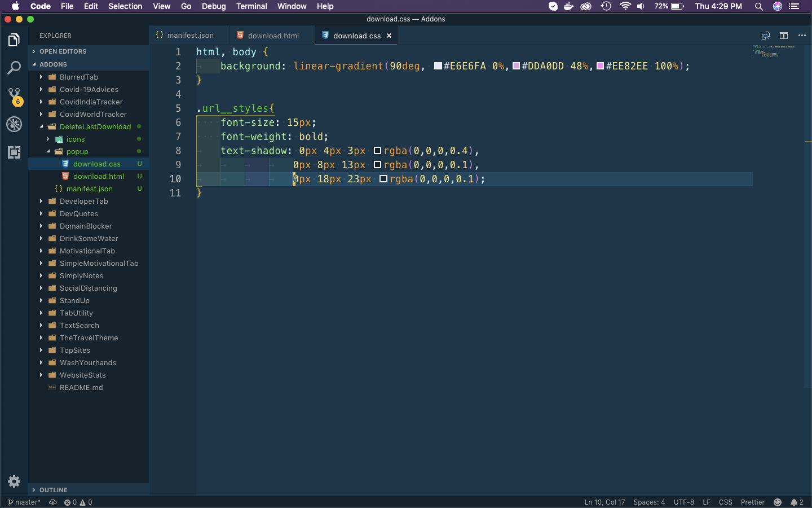Open the Selection menu

click(125, 6)
